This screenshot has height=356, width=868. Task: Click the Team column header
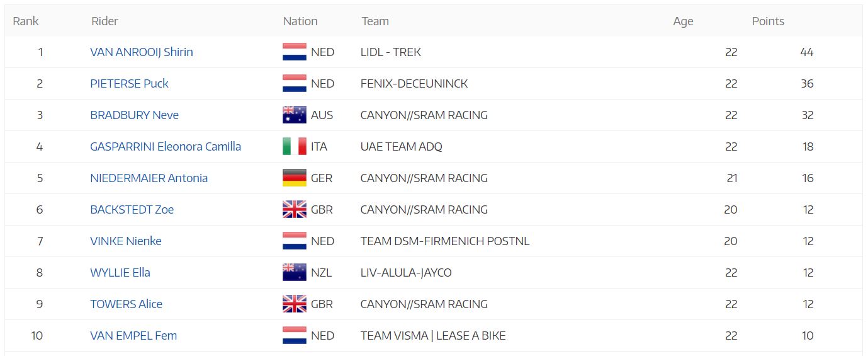point(375,21)
